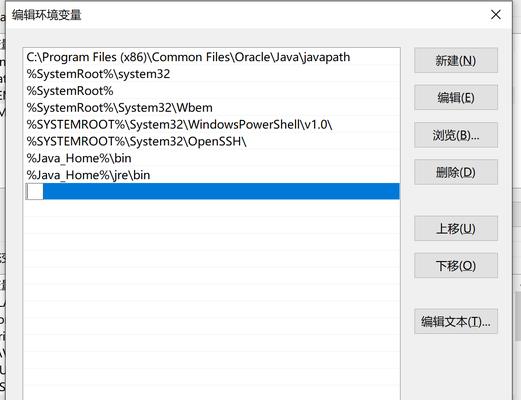521x400 pixels.
Task: Click the 编辑(E) button
Action: tap(456, 98)
